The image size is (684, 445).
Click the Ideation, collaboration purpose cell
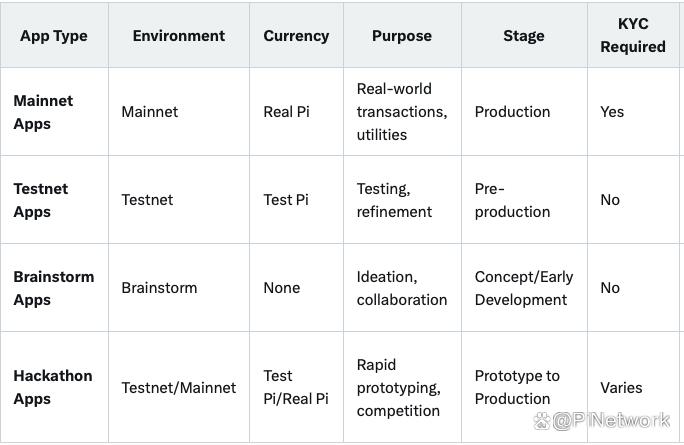[401, 288]
